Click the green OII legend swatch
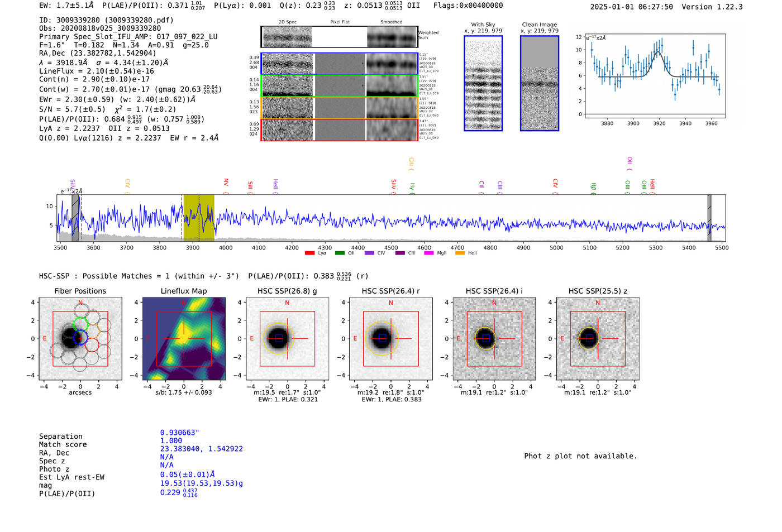This screenshot has width=782, height=532. [x=340, y=253]
